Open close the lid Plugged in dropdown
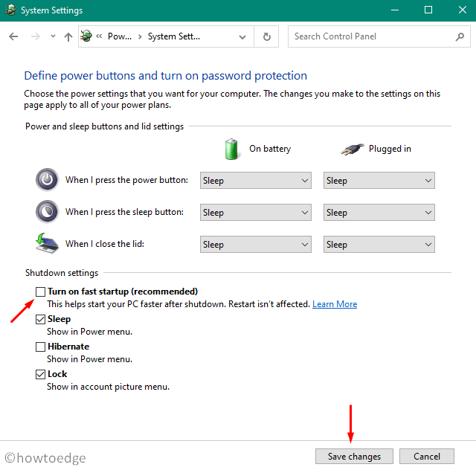The width and height of the screenshot is (476, 470). pos(379,244)
